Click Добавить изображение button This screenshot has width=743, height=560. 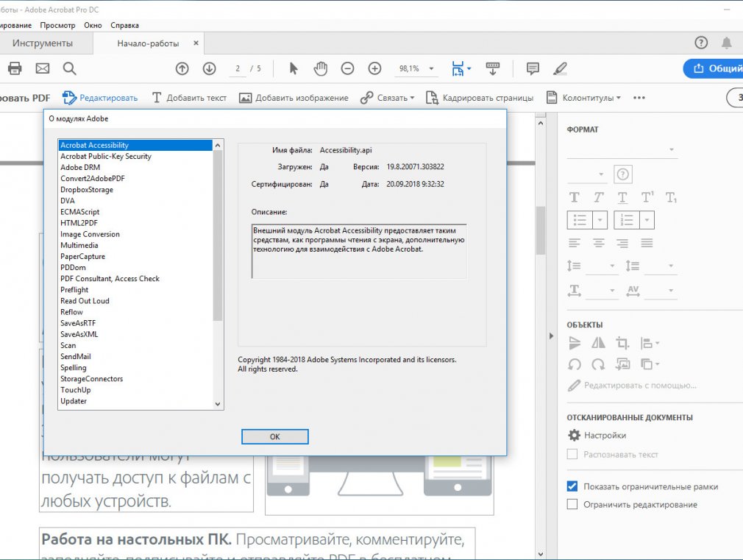pyautogui.click(x=294, y=98)
